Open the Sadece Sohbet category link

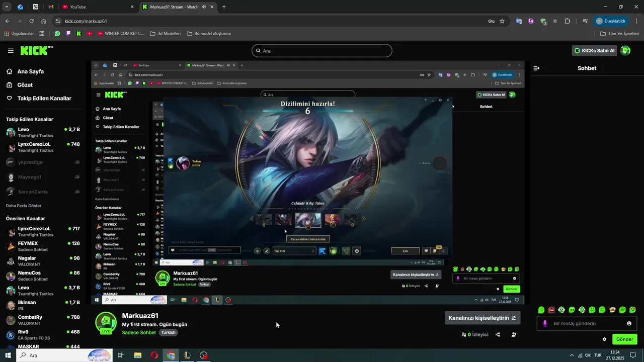139,333
